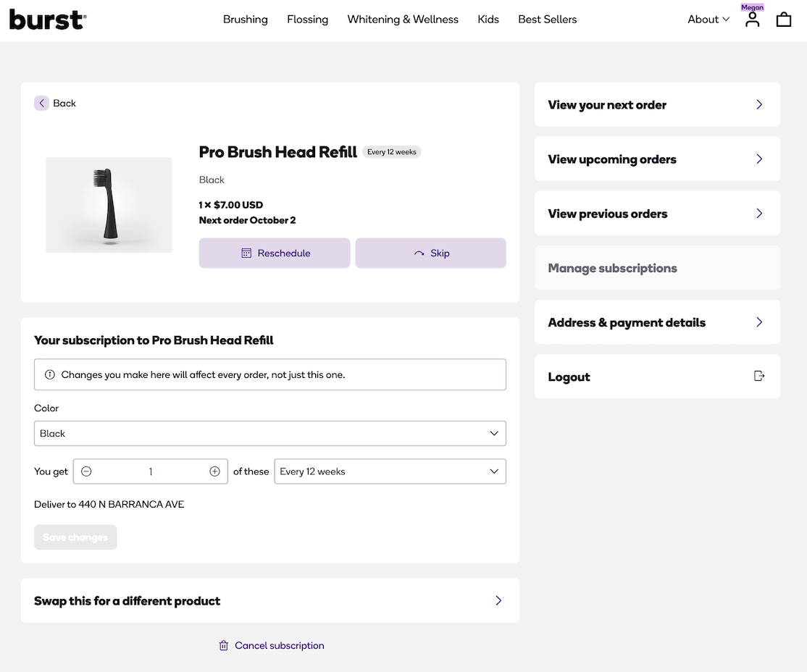The width and height of the screenshot is (807, 672).
Task: Open the Color dropdown showing Black
Action: pos(269,433)
